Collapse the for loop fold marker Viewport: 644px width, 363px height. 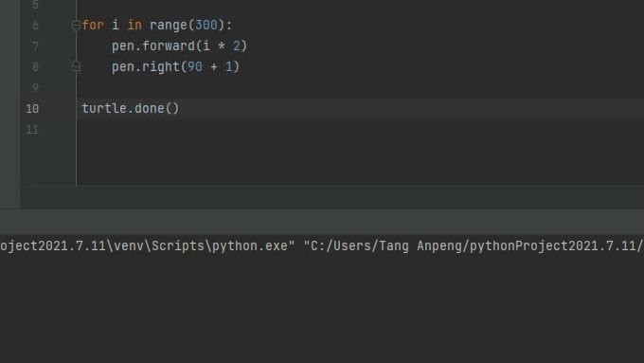point(76,25)
